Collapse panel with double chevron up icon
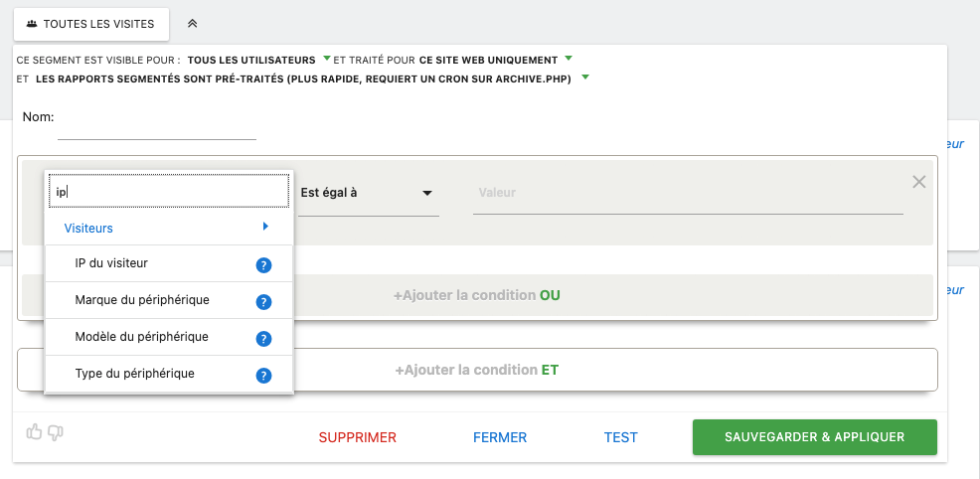This screenshot has width=980, height=479. pos(193,23)
